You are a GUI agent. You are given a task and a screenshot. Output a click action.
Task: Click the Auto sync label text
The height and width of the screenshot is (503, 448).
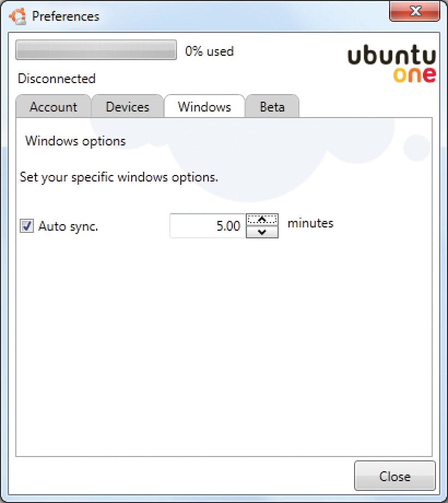click(68, 226)
